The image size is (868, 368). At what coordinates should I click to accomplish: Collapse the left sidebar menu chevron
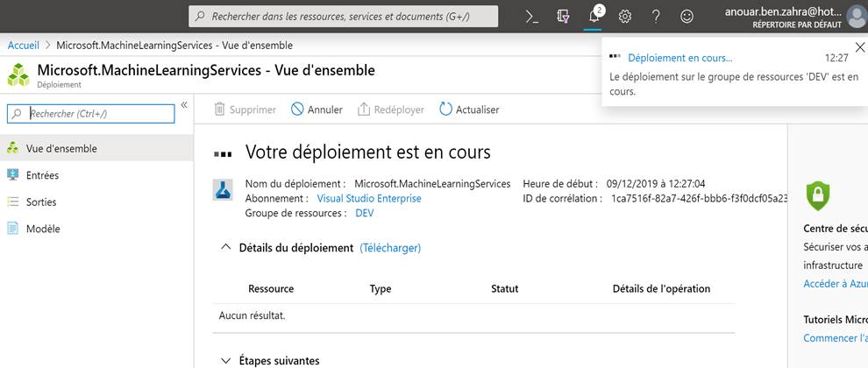point(184,105)
